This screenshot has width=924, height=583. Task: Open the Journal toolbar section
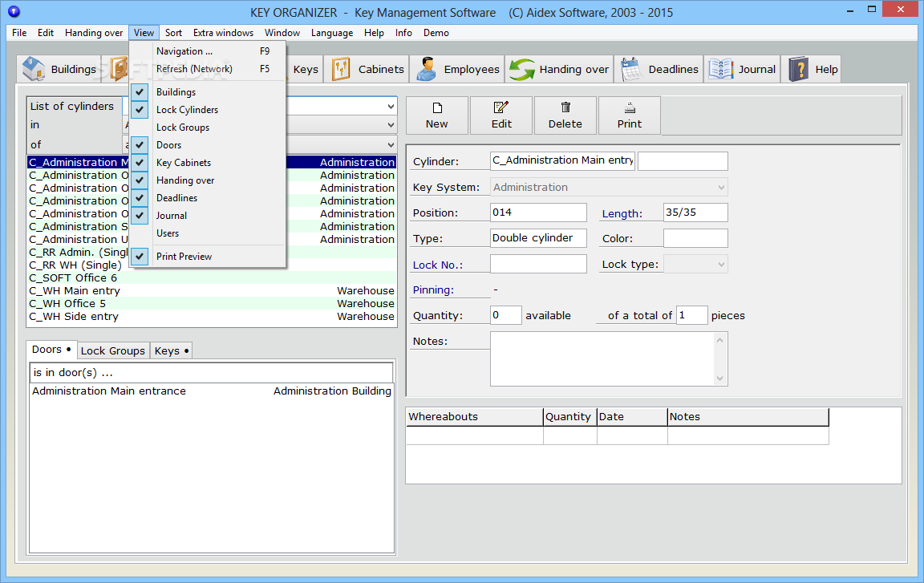(742, 69)
